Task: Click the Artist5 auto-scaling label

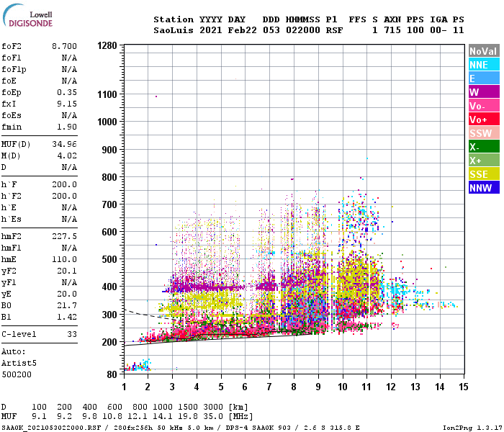Action: 19,363
